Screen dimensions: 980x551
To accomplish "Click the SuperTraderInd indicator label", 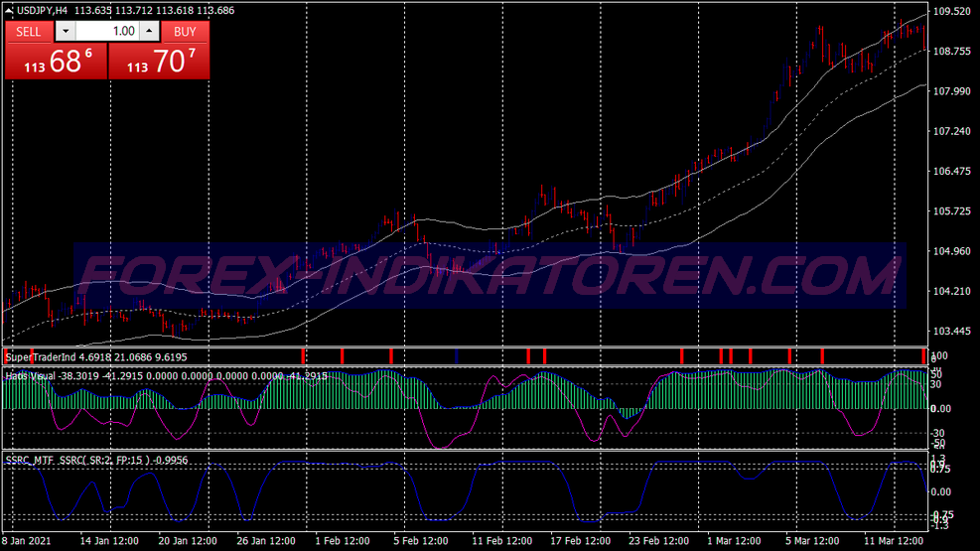I will 41,357.
